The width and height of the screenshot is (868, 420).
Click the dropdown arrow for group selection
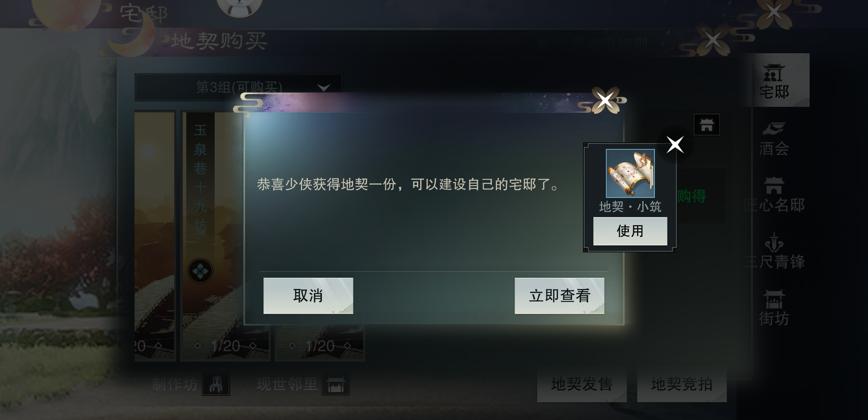[x=324, y=87]
